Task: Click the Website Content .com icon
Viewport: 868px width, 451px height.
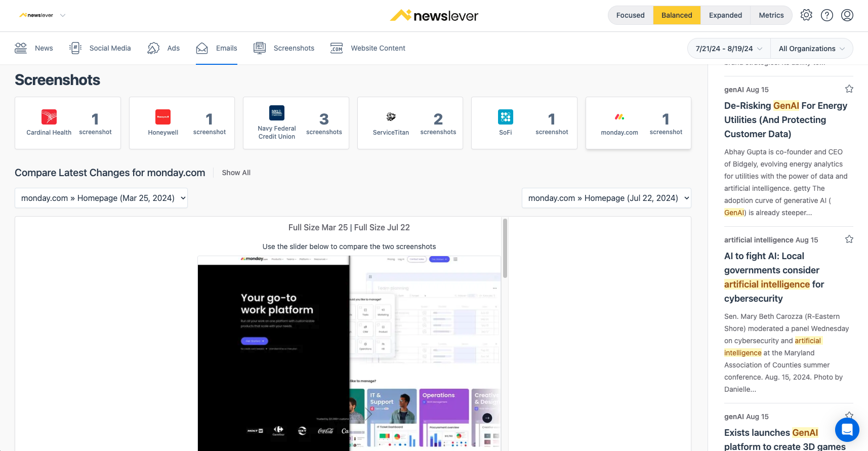Action: click(x=337, y=48)
